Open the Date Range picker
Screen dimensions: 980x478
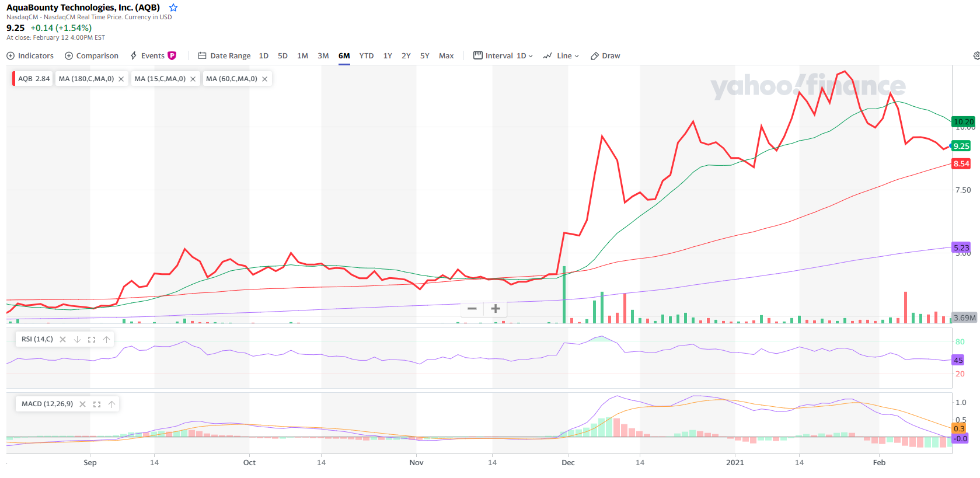(x=224, y=55)
